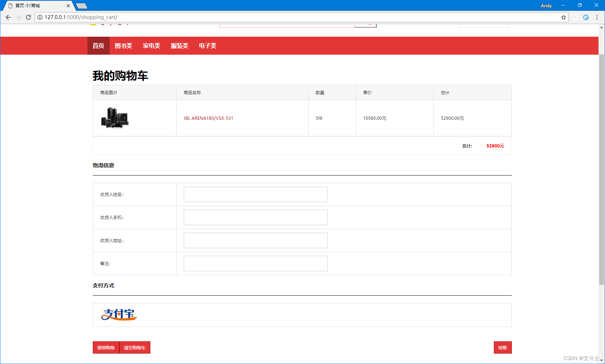Open the 家电类 category
The image size is (605, 364).
point(151,46)
